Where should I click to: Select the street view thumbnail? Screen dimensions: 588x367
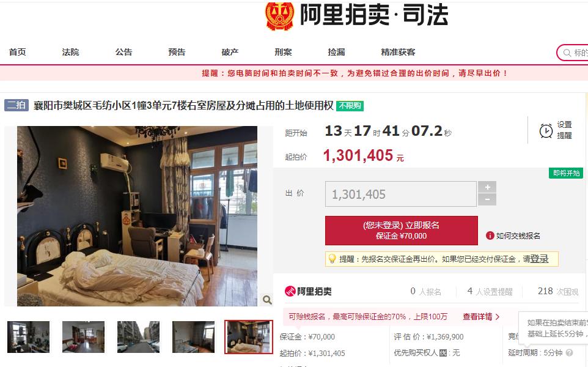tap(138, 336)
